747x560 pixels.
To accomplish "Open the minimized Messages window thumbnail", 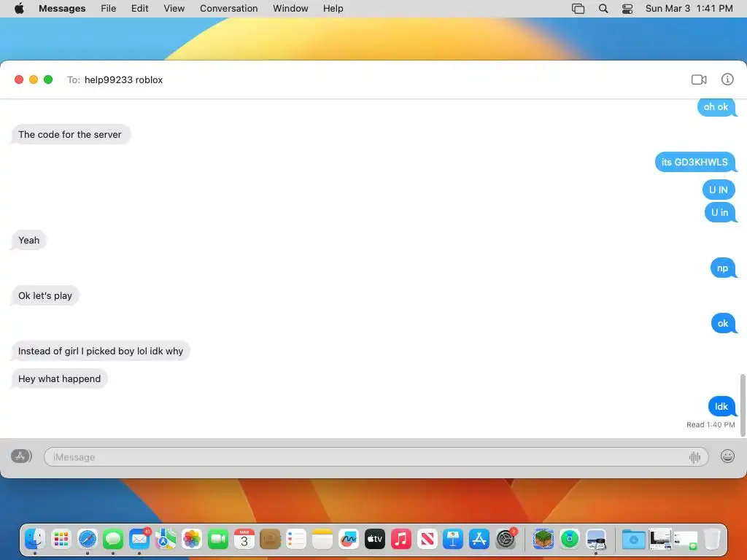I will (686, 540).
